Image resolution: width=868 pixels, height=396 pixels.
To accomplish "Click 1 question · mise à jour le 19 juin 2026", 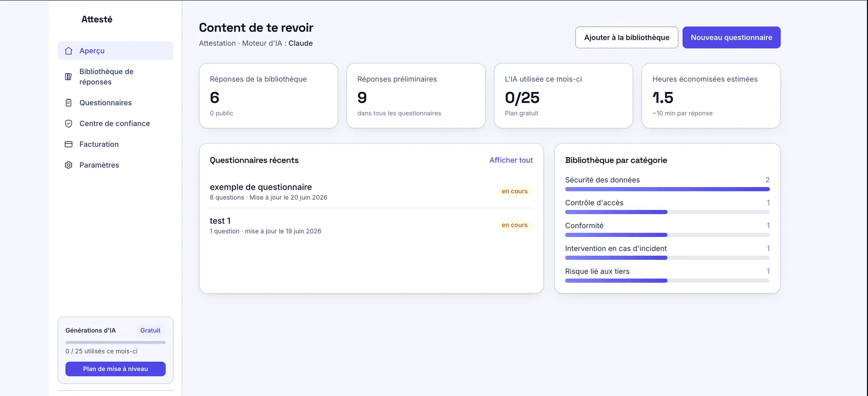I will [265, 231].
